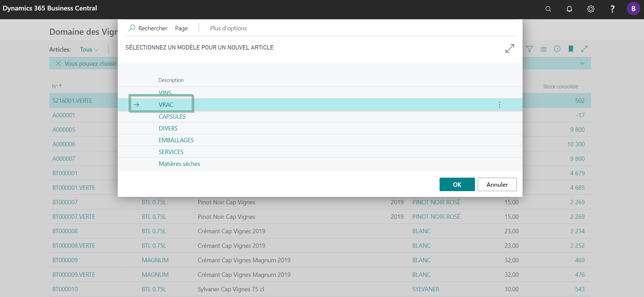The height and width of the screenshot is (297, 644).
Task: Open article A000006
Action: (x=64, y=144)
